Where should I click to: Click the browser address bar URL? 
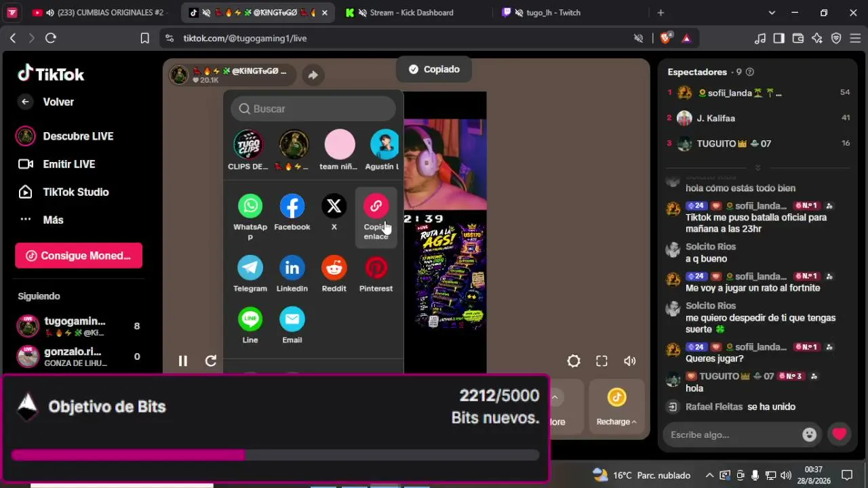(x=245, y=39)
